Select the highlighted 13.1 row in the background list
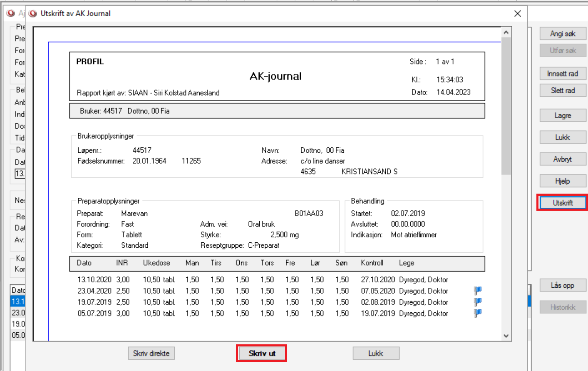 click(18, 301)
